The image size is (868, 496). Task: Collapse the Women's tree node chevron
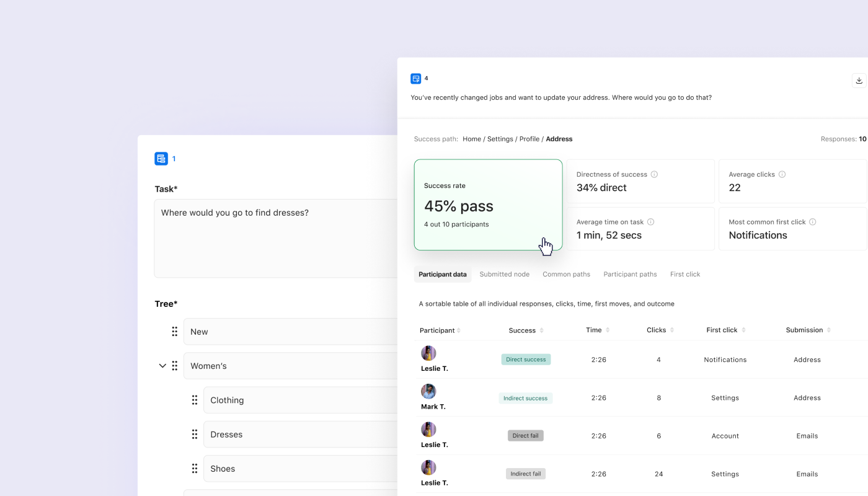162,366
